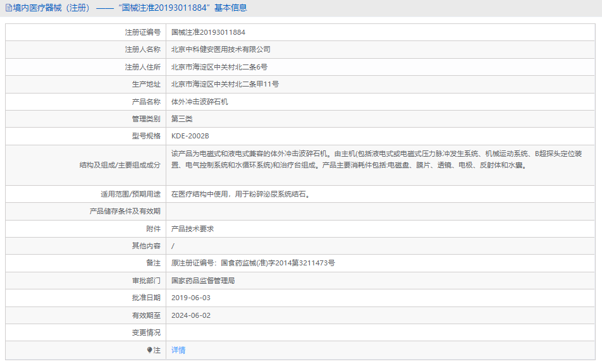The height and width of the screenshot is (364, 602).
Task: Click the label 注册人名称
Action: (142, 49)
